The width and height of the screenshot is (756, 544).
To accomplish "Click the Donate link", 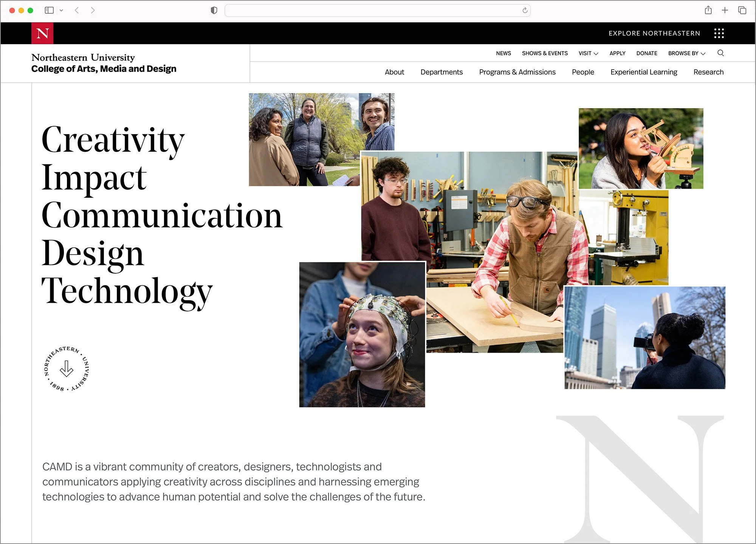I will pyautogui.click(x=647, y=53).
